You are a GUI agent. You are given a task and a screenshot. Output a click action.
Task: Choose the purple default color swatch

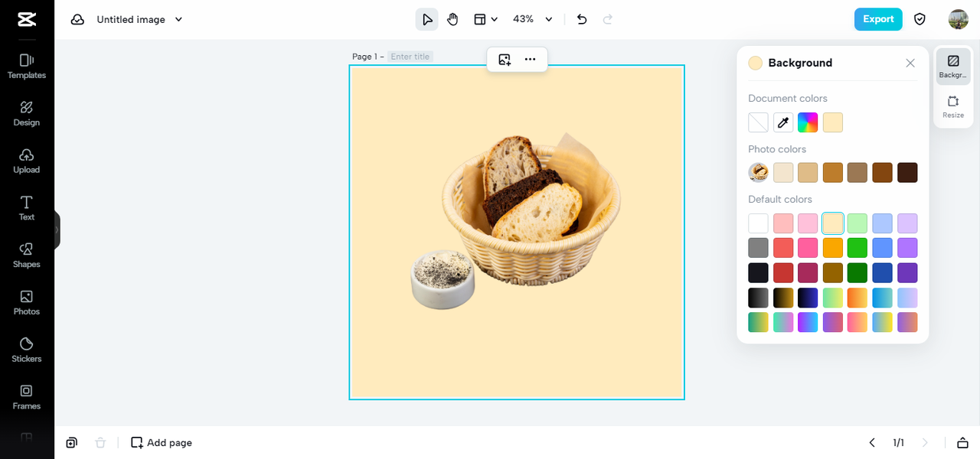tap(907, 248)
